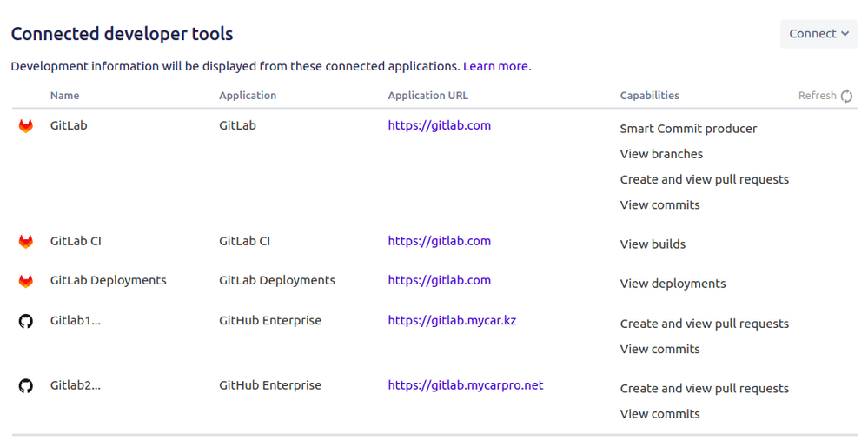Open the https://gitlab.mycar.kz link

pos(452,320)
